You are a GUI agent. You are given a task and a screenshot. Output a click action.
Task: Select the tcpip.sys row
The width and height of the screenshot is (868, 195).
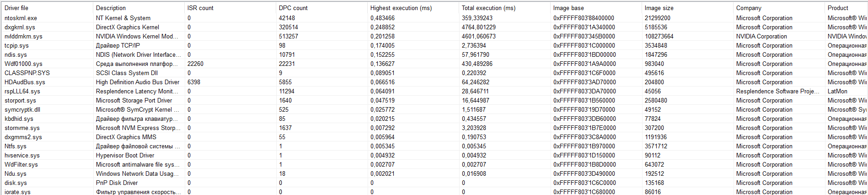point(16,45)
